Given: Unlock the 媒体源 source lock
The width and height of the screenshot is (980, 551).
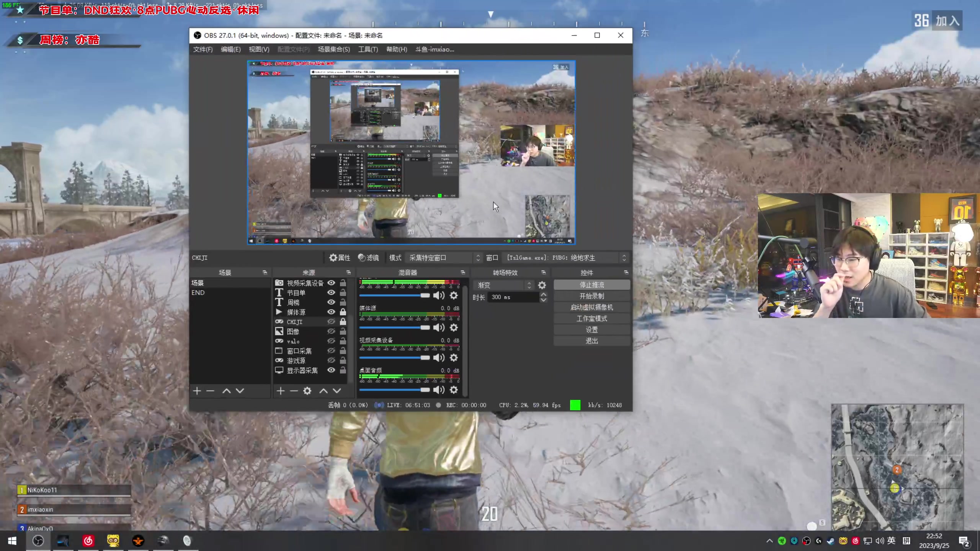Looking at the screenshot, I should 343,312.
